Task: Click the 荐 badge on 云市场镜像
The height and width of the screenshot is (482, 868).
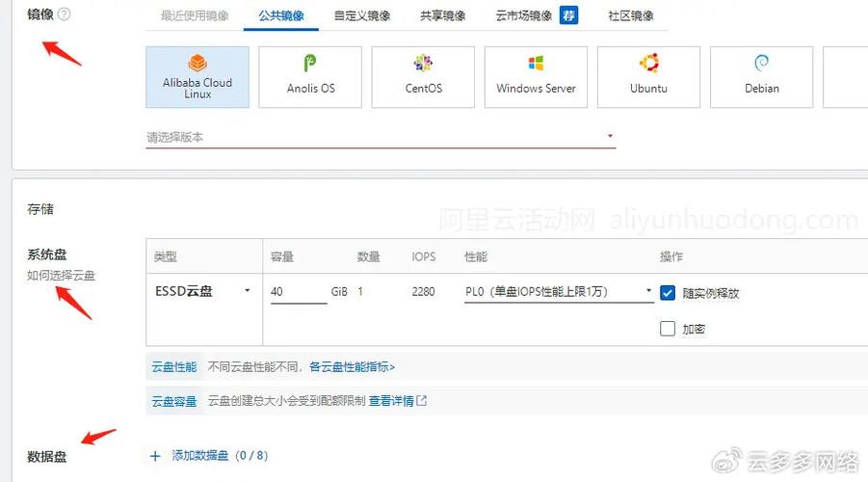Action: click(568, 15)
